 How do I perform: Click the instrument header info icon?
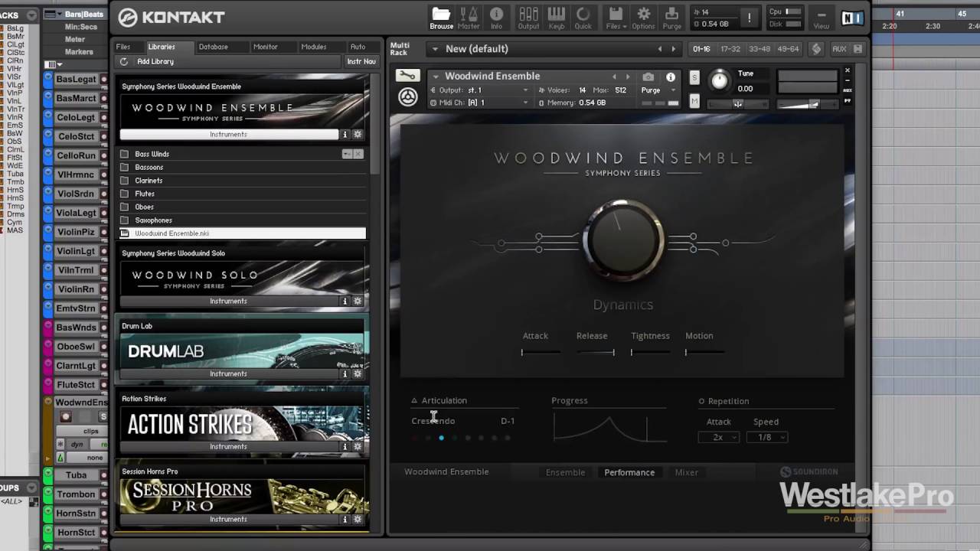[671, 77]
